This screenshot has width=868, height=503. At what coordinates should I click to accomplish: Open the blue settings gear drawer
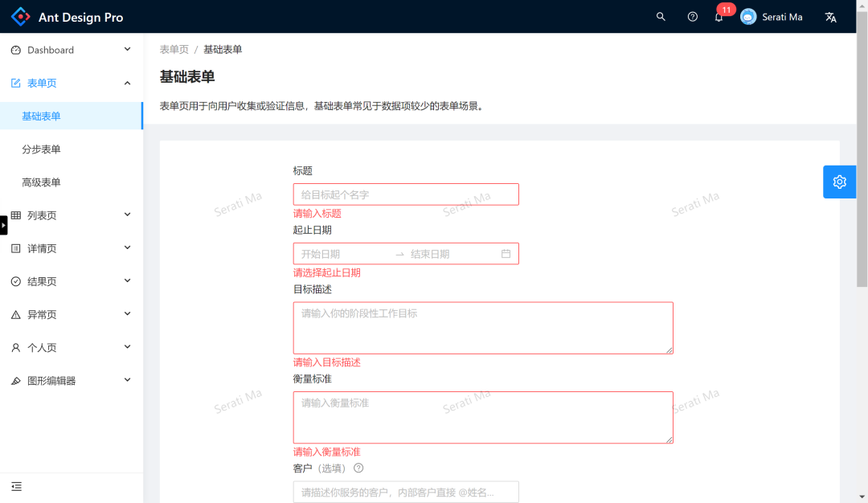[x=839, y=182]
